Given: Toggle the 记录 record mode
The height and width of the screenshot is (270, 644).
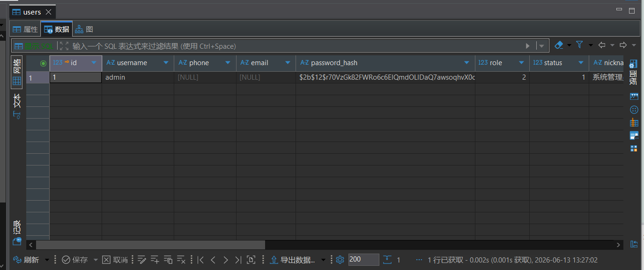Looking at the screenshot, I should pos(17,232).
